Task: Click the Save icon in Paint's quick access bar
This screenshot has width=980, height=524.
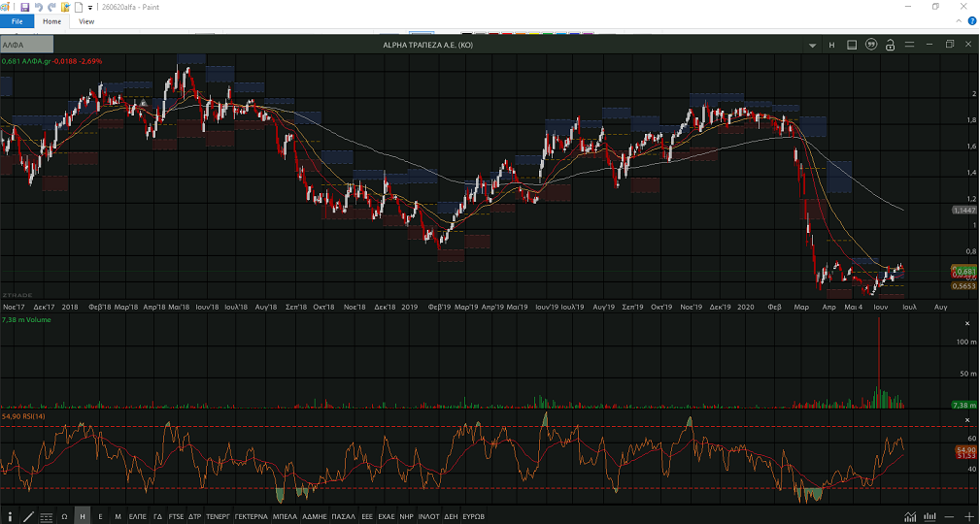Action: point(24,7)
